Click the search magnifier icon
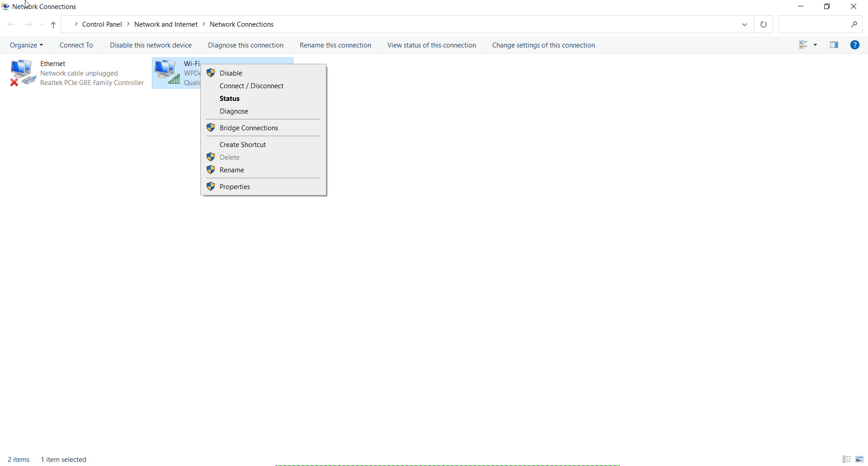 (854, 24)
